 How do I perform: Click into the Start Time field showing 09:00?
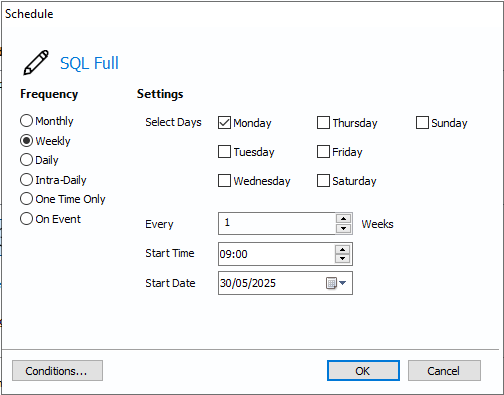tap(277, 254)
